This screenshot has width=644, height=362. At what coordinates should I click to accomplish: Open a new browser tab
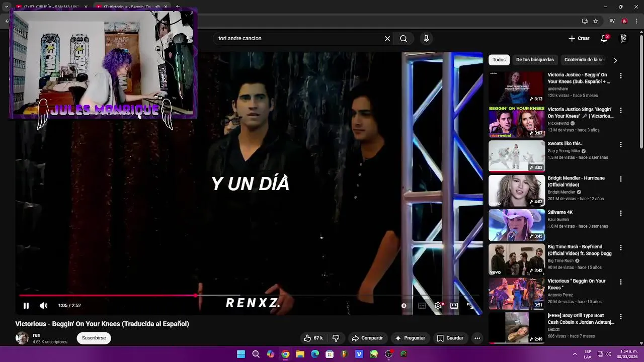[178, 7]
